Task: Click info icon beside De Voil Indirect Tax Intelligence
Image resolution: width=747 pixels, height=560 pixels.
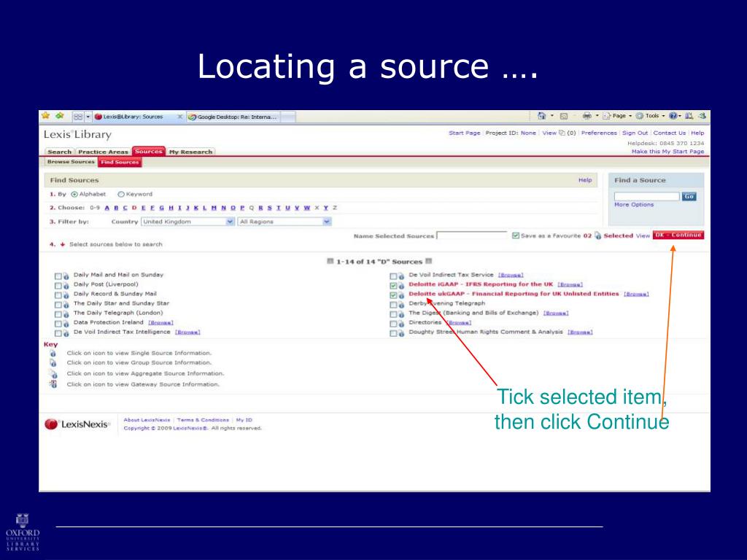Action: [x=66, y=333]
